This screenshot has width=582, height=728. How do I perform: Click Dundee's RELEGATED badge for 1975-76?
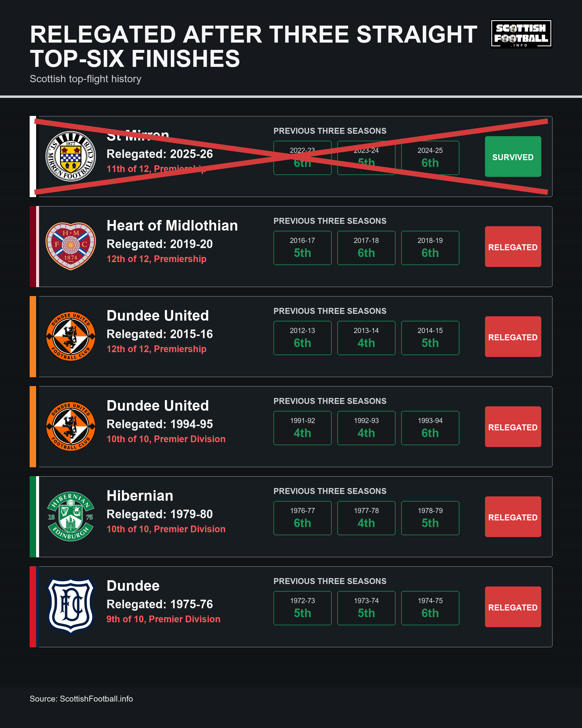tap(513, 607)
